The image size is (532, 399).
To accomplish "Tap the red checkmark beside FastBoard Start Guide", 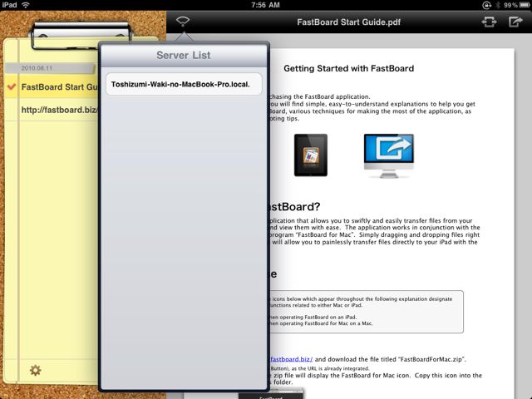I will (x=11, y=86).
